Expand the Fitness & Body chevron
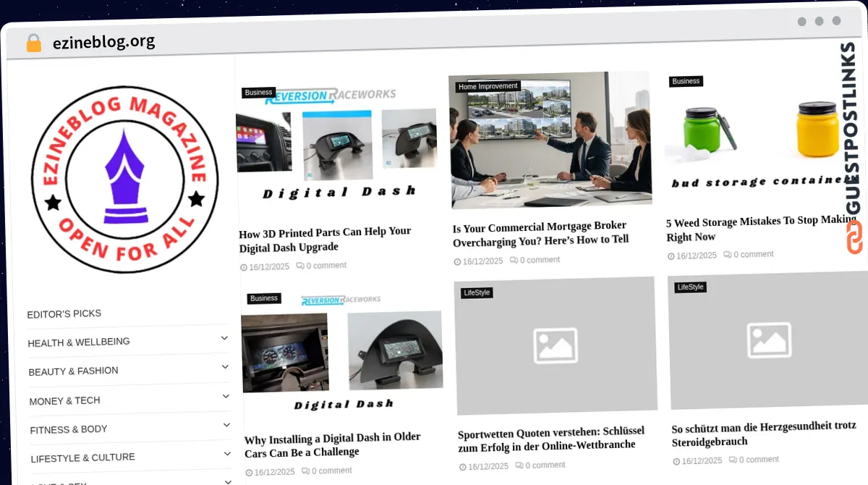868x485 pixels. click(x=226, y=425)
